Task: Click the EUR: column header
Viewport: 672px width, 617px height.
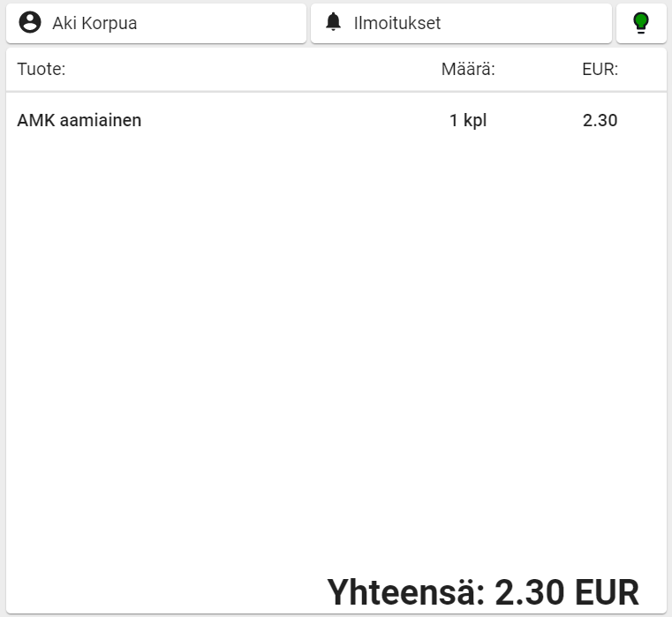Action: point(600,70)
